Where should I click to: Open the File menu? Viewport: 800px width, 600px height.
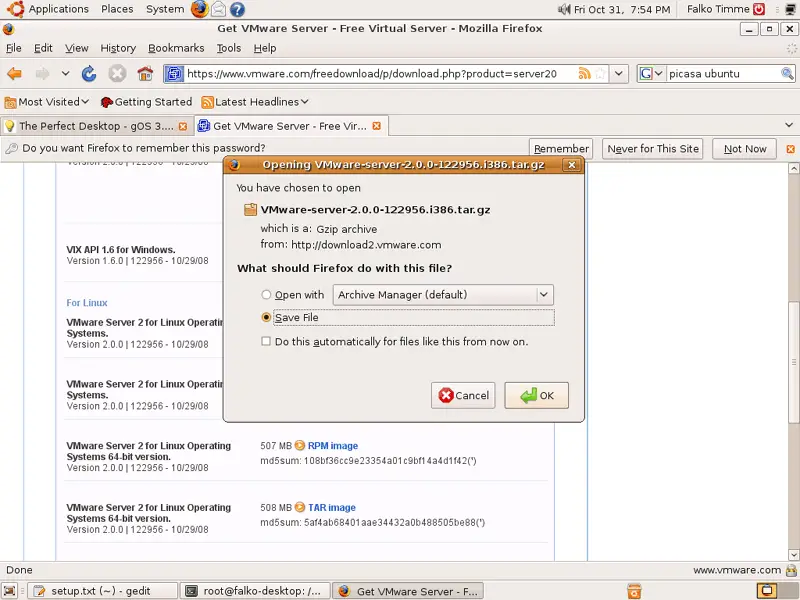coord(14,48)
